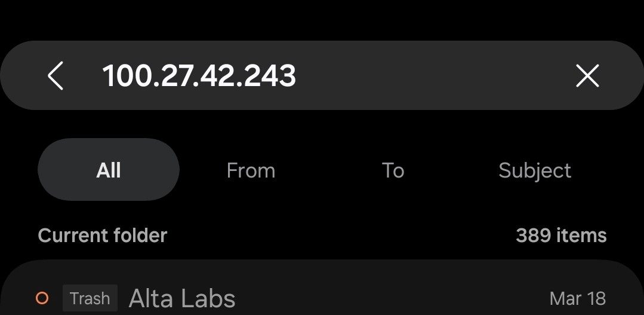
Task: Select the Alta Labs result row card
Action: (322, 288)
